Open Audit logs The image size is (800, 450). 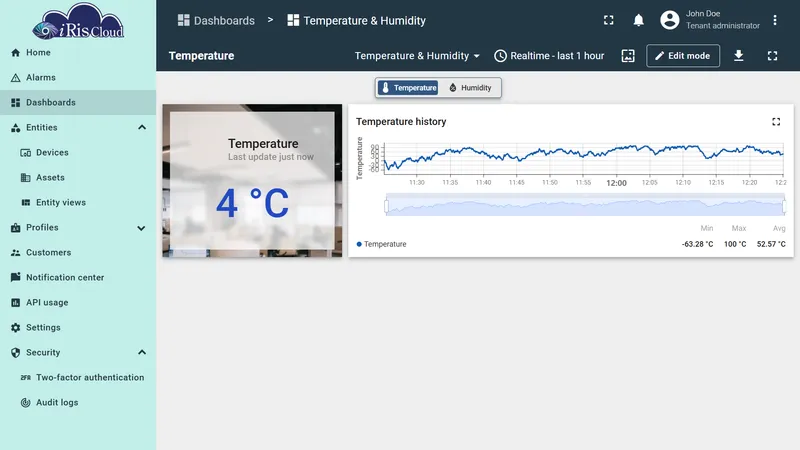pos(78,403)
